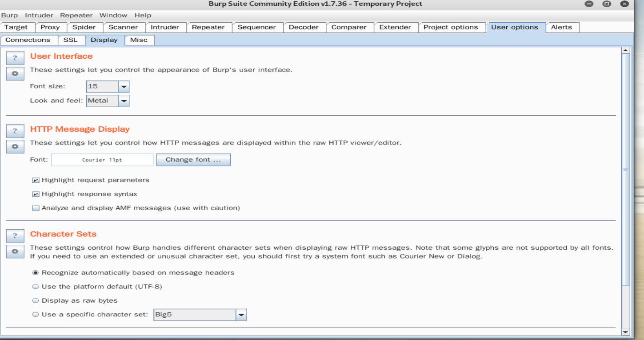Enable Analyze and display AMF messages
The height and width of the screenshot is (340, 644).
coord(36,208)
